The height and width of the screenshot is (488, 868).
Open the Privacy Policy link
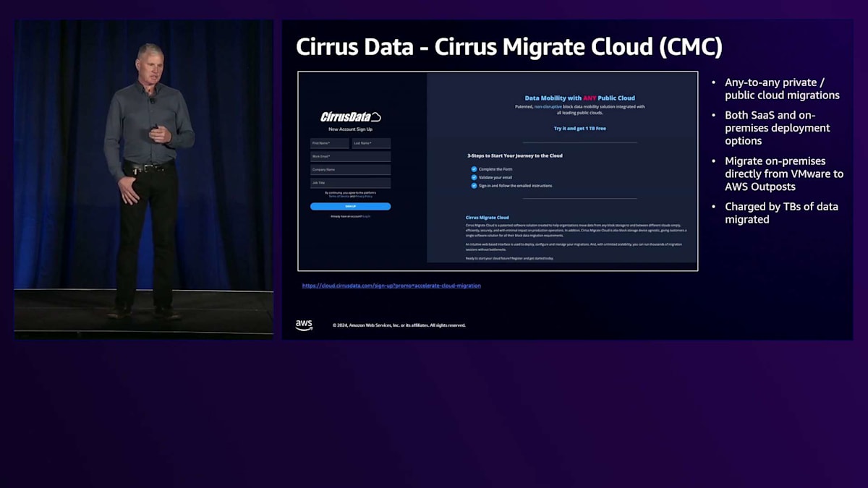point(364,196)
